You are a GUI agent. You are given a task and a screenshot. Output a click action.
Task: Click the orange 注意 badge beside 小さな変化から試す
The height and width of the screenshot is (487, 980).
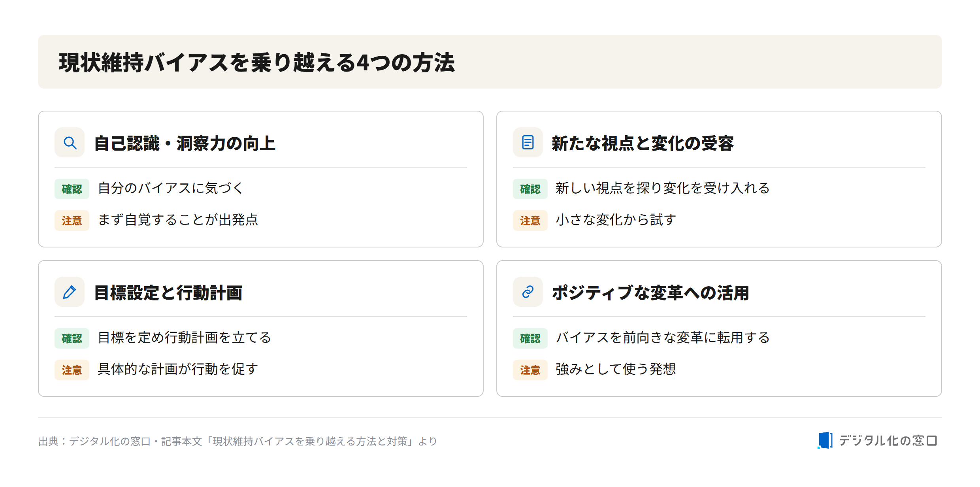point(530,221)
